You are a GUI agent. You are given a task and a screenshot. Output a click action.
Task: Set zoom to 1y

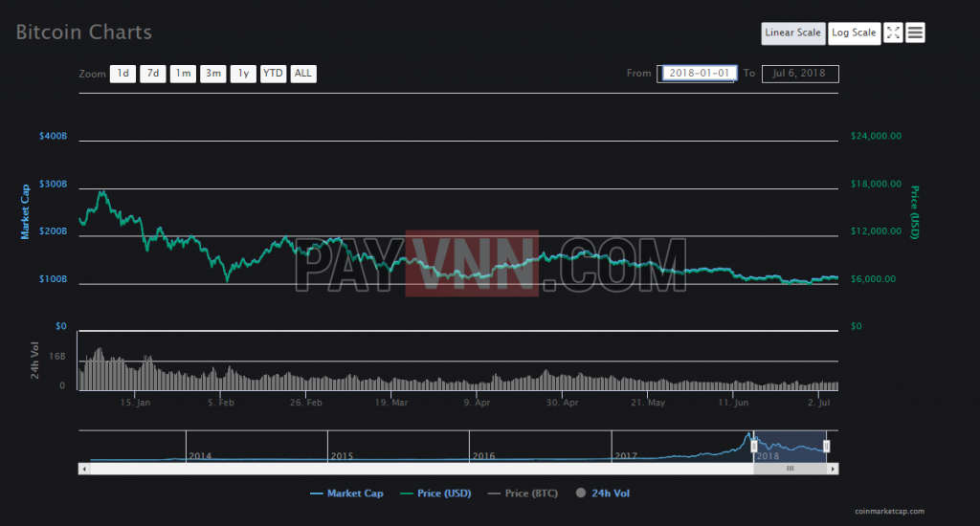[x=243, y=74]
